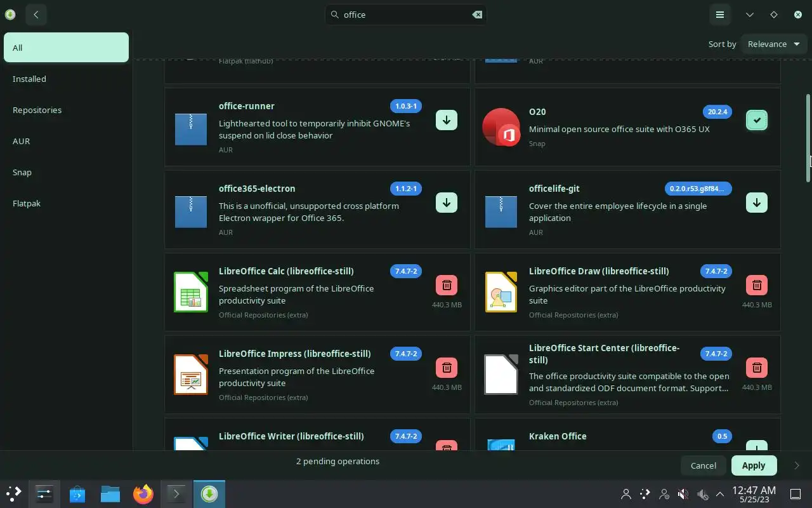Click the Pamac taskbar entry

point(209,493)
